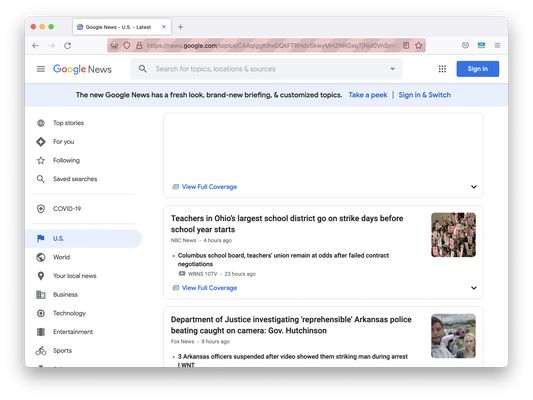The height and width of the screenshot is (400, 533).
Task: Click the World globe icon
Action: [x=41, y=257]
